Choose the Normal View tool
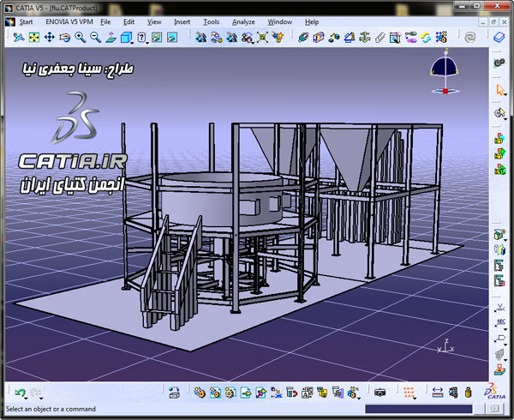514x420 pixels. click(111, 38)
